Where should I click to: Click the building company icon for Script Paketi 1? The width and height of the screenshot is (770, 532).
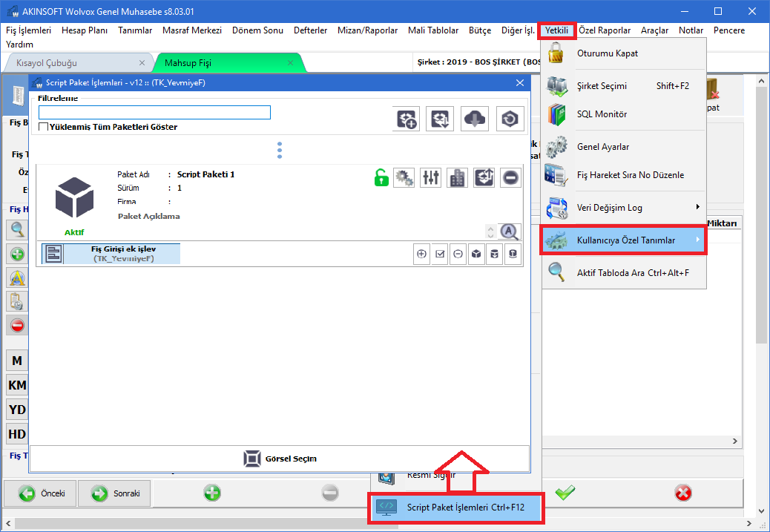pyautogui.click(x=457, y=177)
